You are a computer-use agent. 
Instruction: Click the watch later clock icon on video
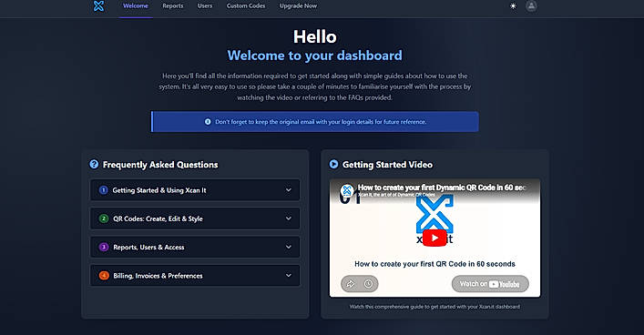(x=368, y=284)
